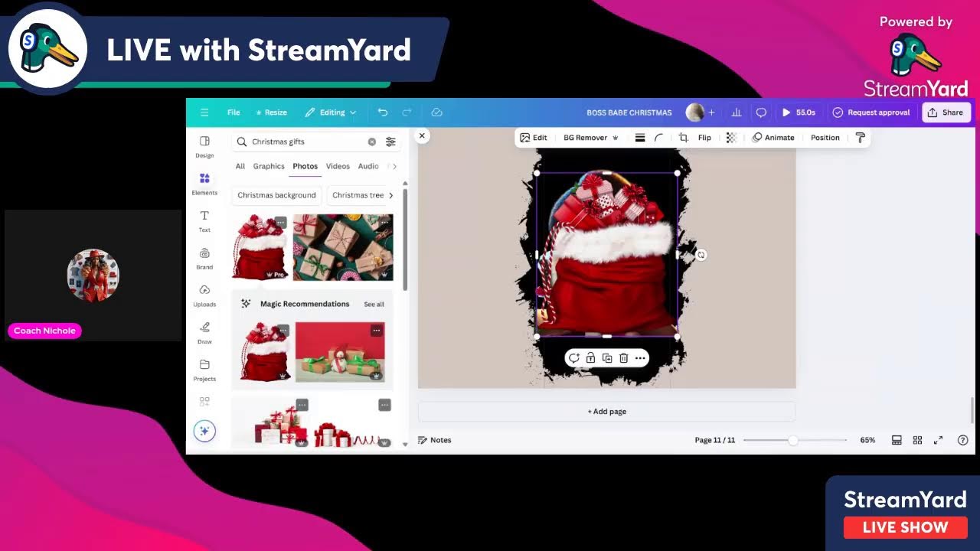Viewport: 980px width, 551px height.
Task: Switch to the Audio tab
Action: (368, 166)
